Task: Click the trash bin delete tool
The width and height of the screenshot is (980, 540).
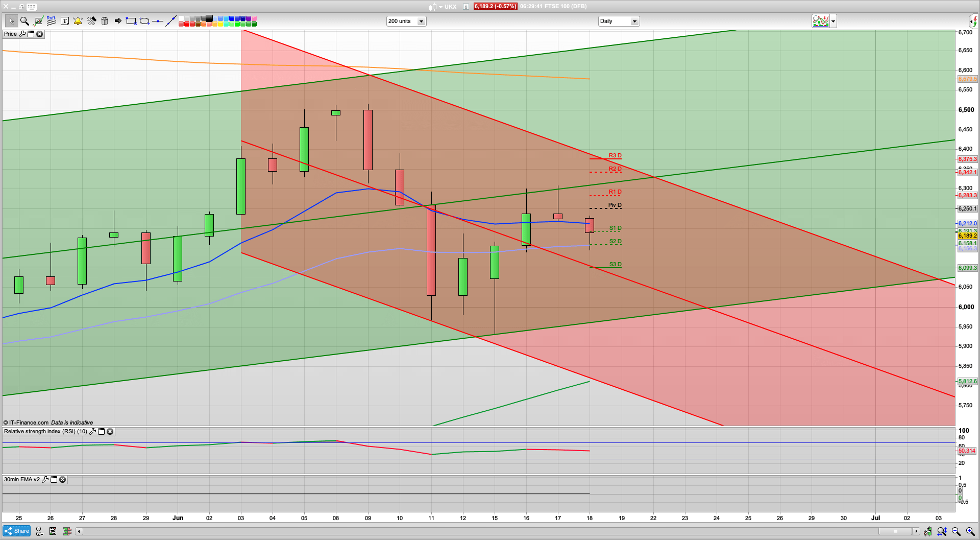Action: click(x=105, y=21)
